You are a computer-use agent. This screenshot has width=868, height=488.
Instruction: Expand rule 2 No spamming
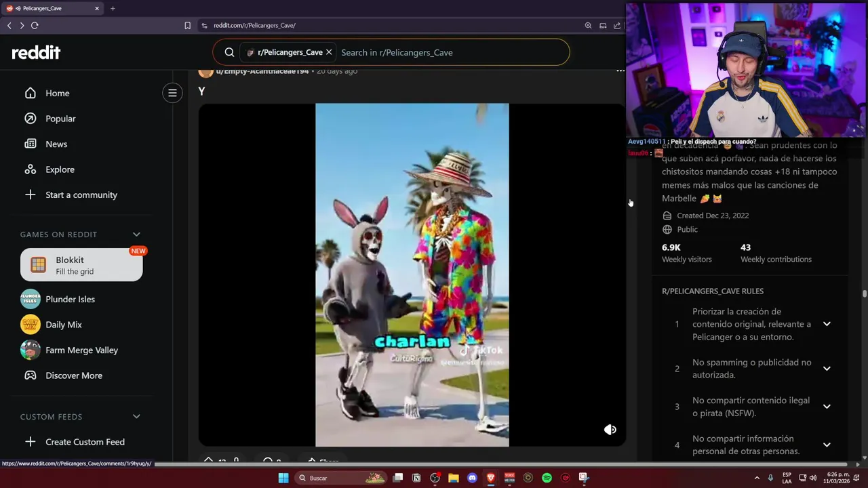827,369
